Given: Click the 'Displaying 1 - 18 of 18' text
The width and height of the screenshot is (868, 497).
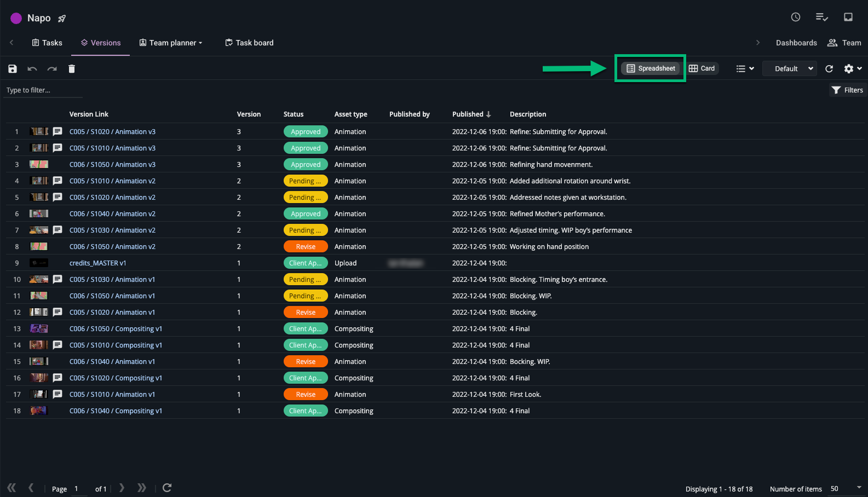Looking at the screenshot, I should tap(719, 489).
